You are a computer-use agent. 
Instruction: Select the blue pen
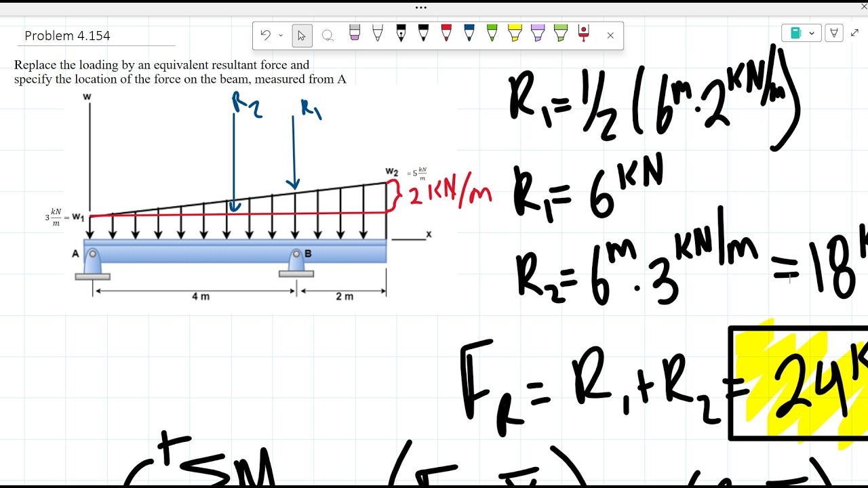click(469, 33)
